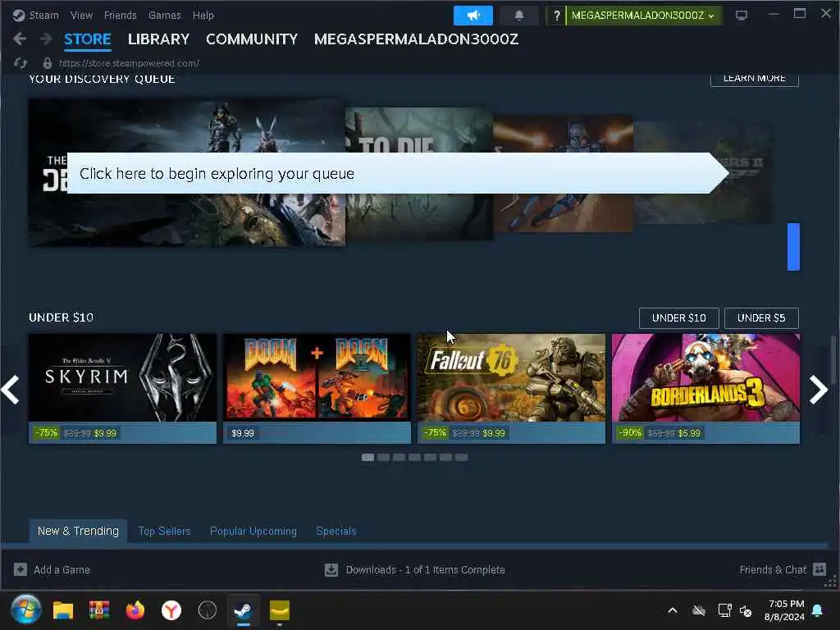Open the View menu

pyautogui.click(x=81, y=16)
